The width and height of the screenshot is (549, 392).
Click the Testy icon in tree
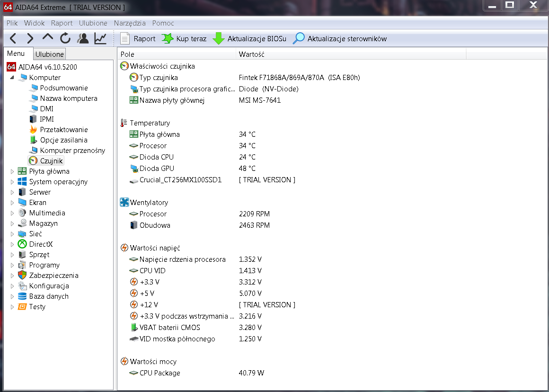22,307
